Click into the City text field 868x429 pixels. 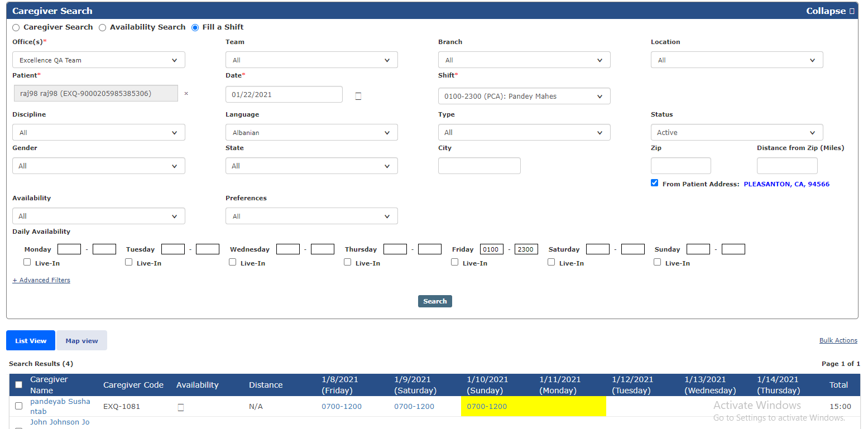[x=479, y=166]
